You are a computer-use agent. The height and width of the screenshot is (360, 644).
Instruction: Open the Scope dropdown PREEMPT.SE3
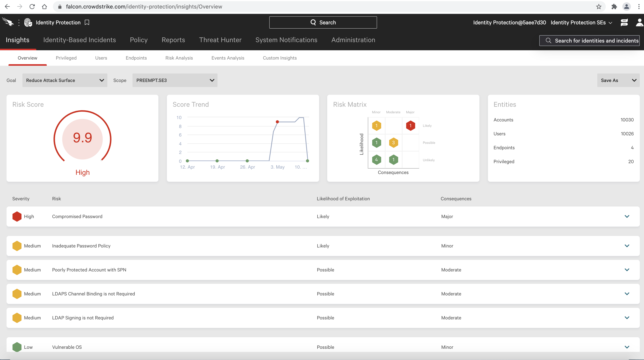(x=175, y=80)
